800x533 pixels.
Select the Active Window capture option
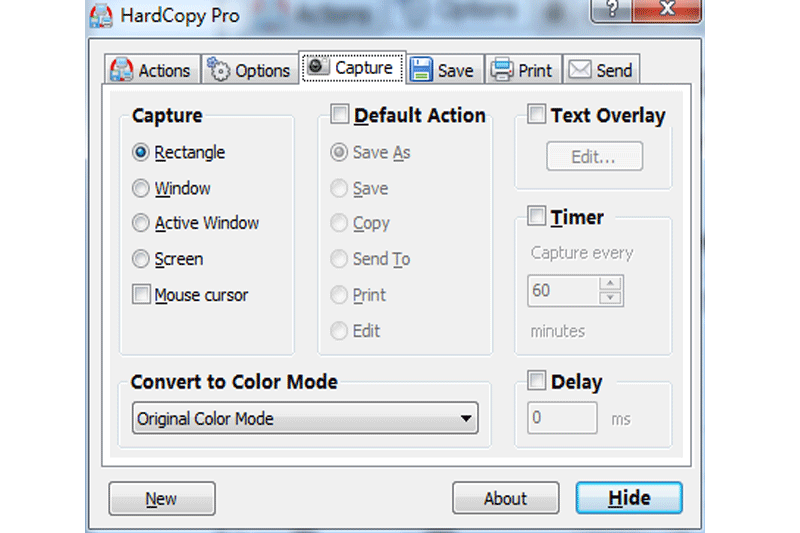[x=141, y=223]
